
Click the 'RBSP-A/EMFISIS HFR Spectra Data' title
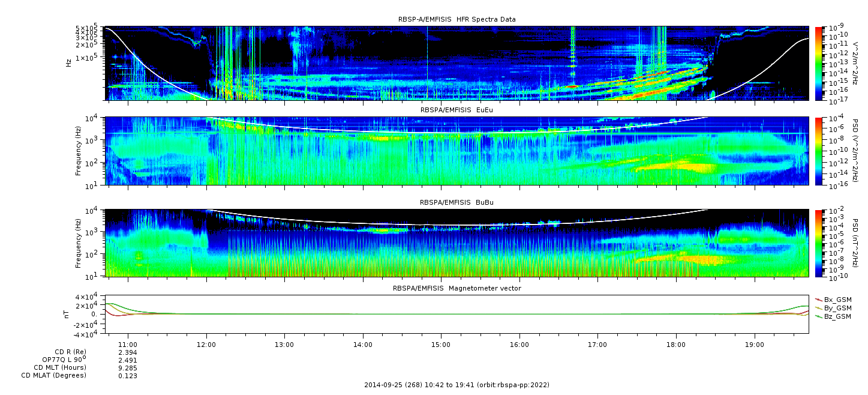click(456, 19)
